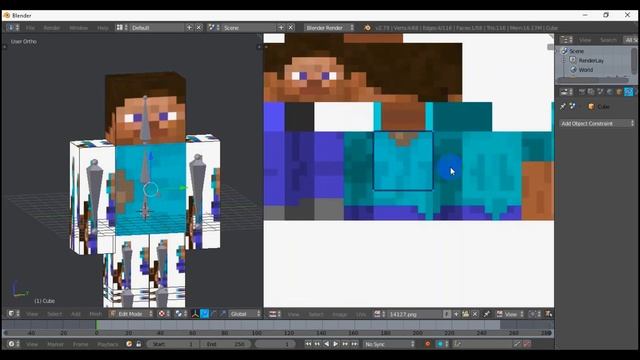Click the 14127.png image name field

[x=415, y=314]
